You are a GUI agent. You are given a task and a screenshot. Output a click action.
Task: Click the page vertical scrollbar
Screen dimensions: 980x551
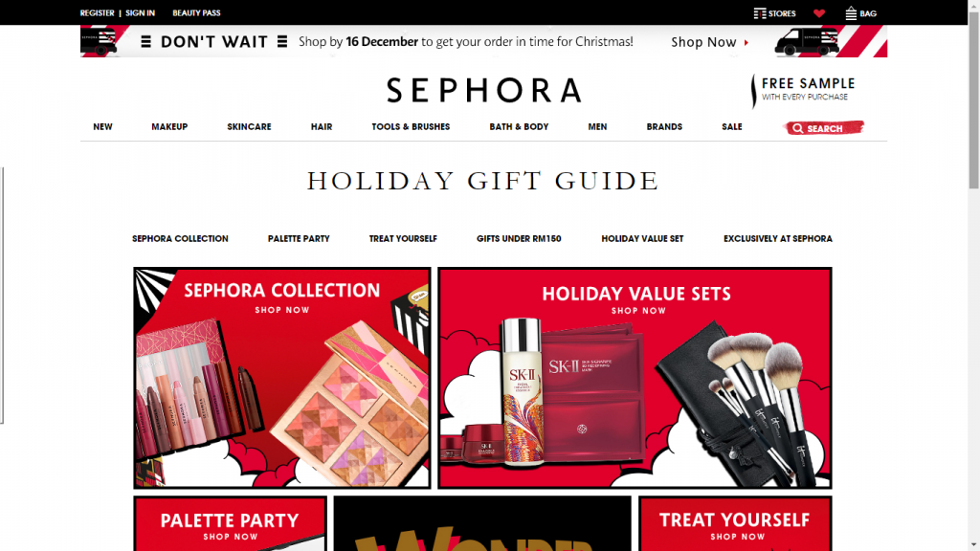coord(973,275)
